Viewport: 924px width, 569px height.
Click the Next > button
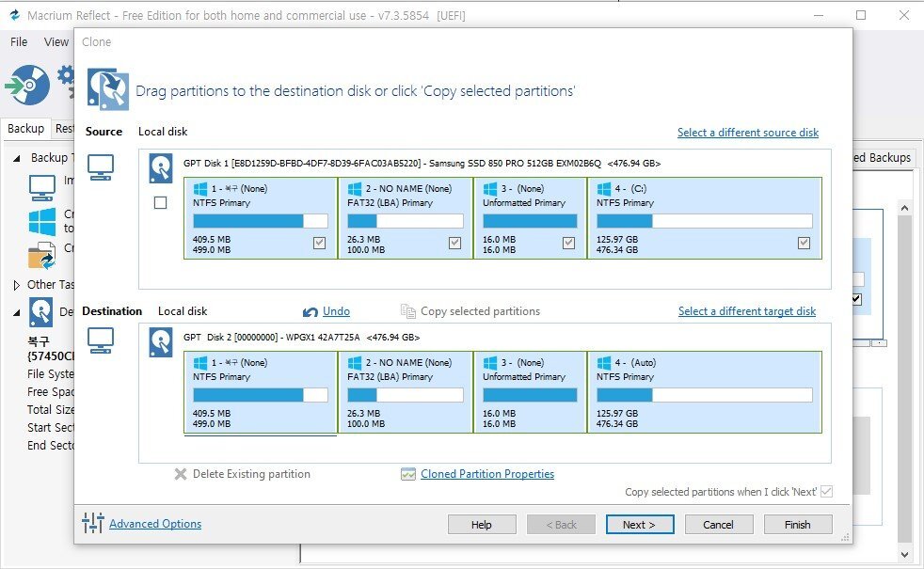point(640,524)
